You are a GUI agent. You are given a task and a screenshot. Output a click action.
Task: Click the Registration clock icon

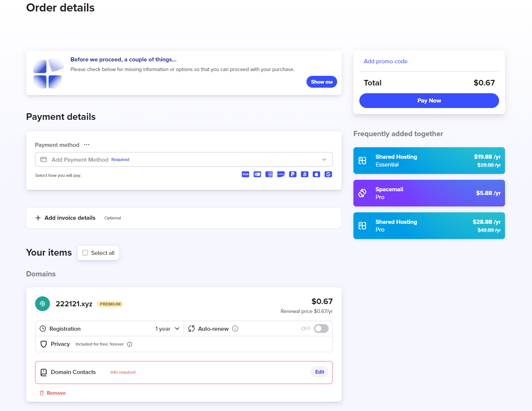coord(43,329)
